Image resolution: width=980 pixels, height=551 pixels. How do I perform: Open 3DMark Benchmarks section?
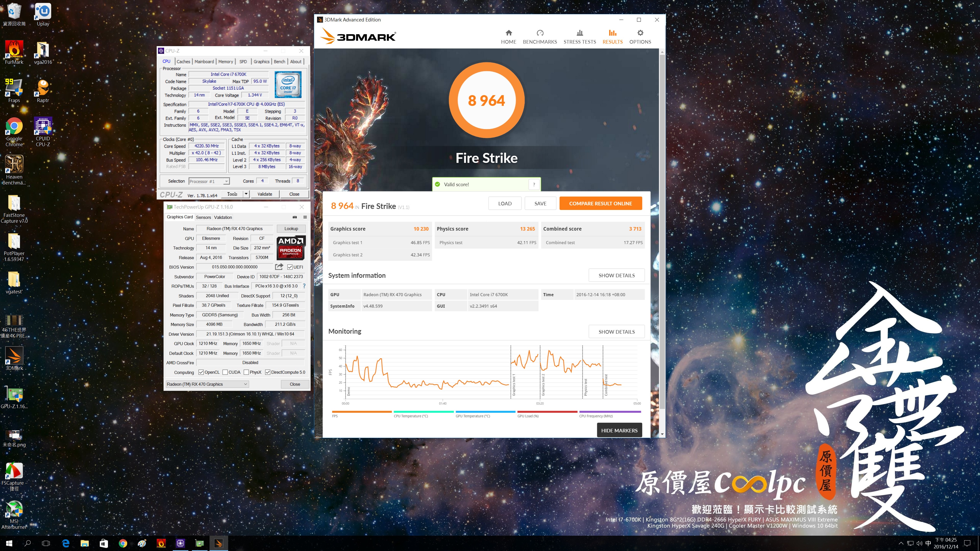[x=540, y=37]
